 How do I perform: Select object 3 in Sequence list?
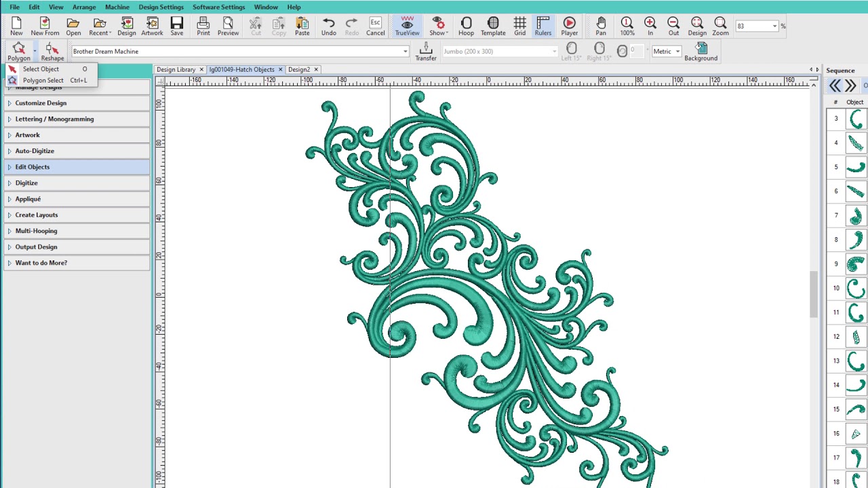click(x=847, y=119)
